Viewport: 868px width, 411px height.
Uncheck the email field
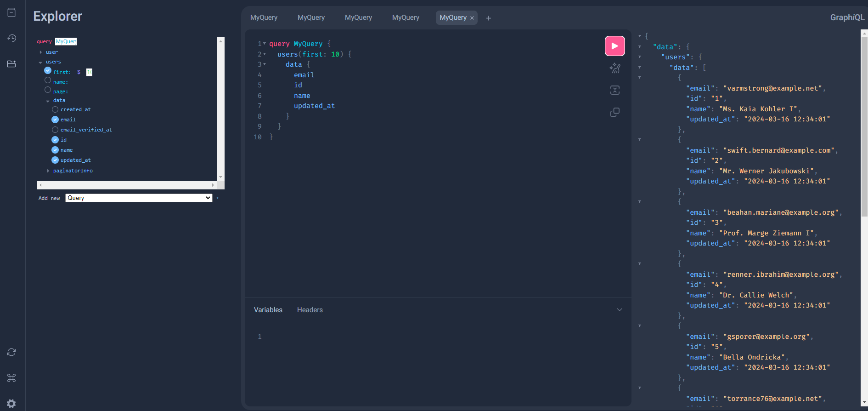click(x=55, y=120)
